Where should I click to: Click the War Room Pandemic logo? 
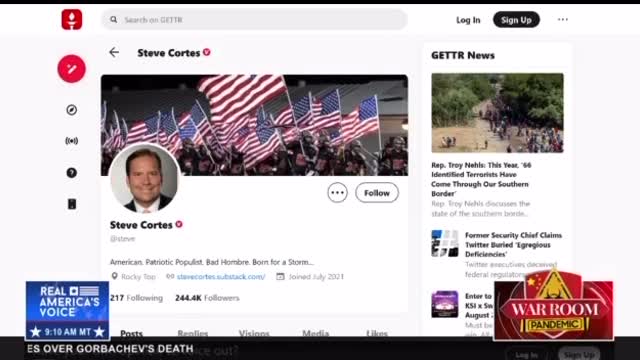[x=553, y=305]
